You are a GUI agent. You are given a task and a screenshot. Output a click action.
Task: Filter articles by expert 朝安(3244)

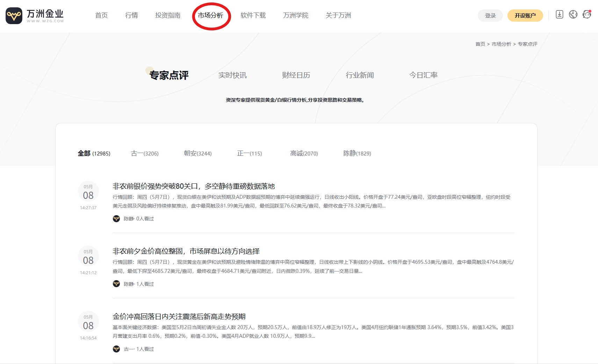tap(198, 153)
